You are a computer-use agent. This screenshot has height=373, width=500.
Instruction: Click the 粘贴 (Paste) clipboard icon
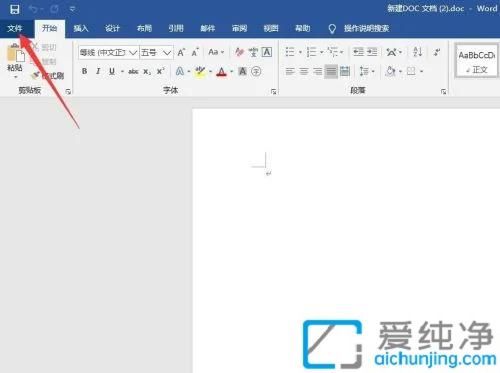click(x=16, y=53)
